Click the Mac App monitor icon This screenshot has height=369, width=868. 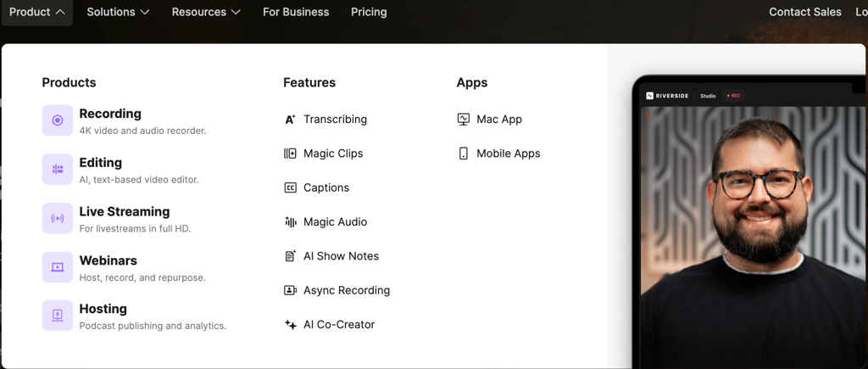(x=463, y=120)
